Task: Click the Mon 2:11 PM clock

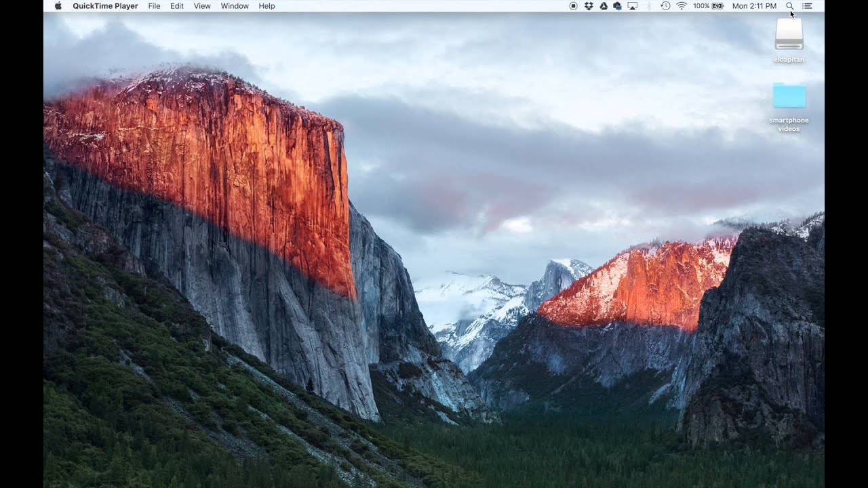Action: pyautogui.click(x=754, y=6)
